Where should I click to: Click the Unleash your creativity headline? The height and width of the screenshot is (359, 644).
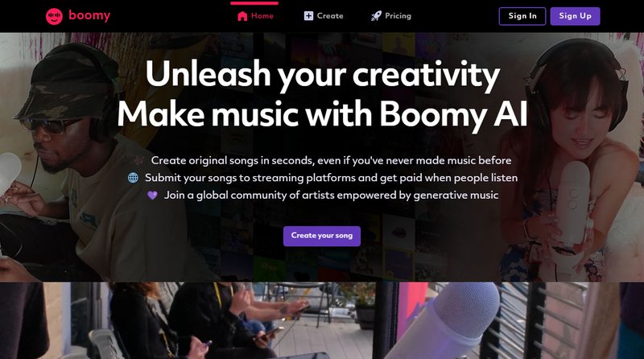(x=323, y=75)
